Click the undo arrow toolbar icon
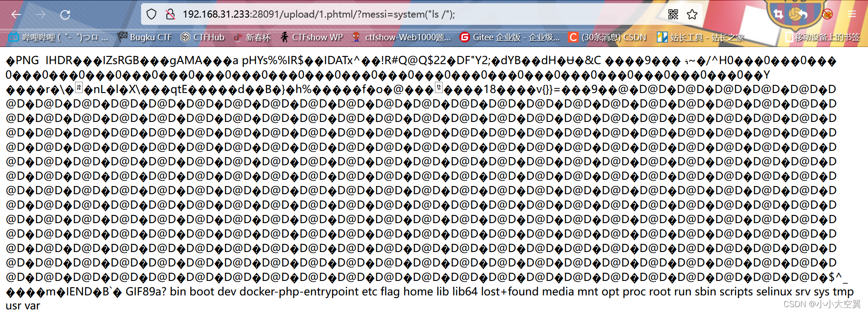 [803, 14]
